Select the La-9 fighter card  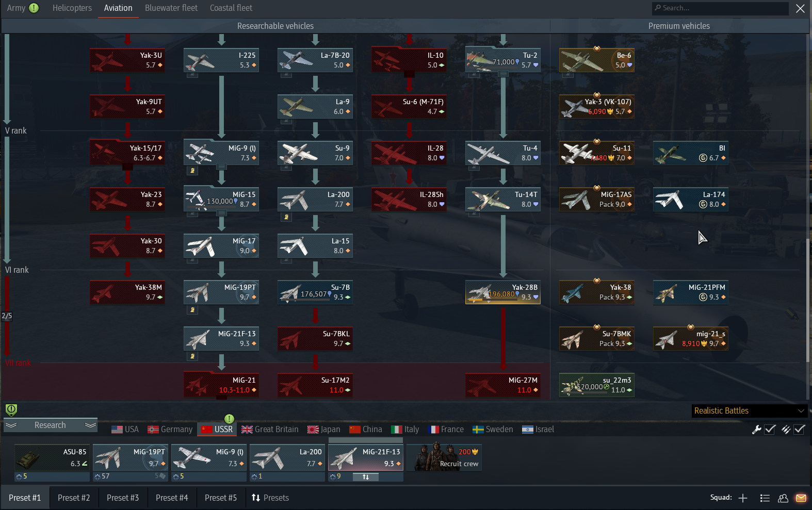(x=315, y=107)
